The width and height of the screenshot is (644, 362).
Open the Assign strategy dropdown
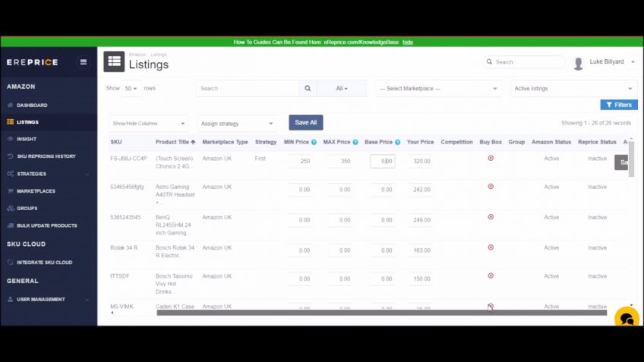click(237, 124)
